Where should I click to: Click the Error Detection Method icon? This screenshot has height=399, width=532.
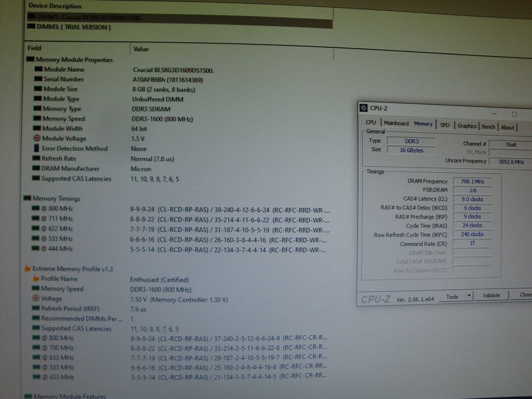[36, 148]
